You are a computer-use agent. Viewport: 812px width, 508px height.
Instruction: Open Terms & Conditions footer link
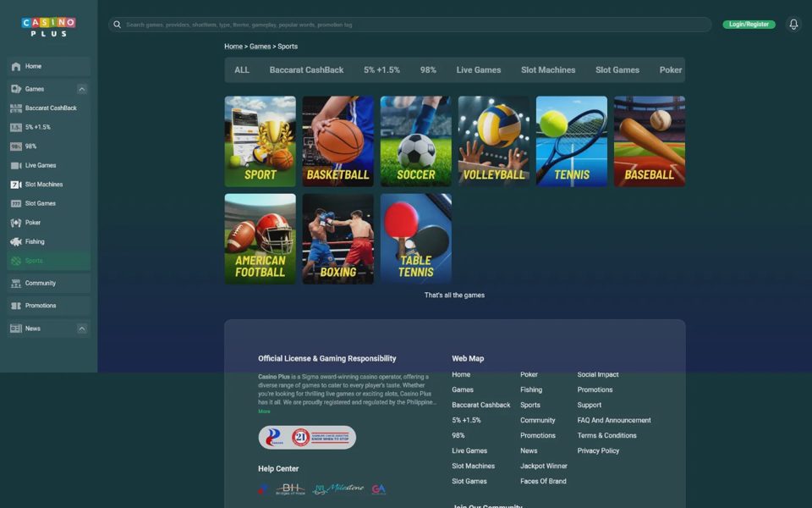(x=607, y=435)
